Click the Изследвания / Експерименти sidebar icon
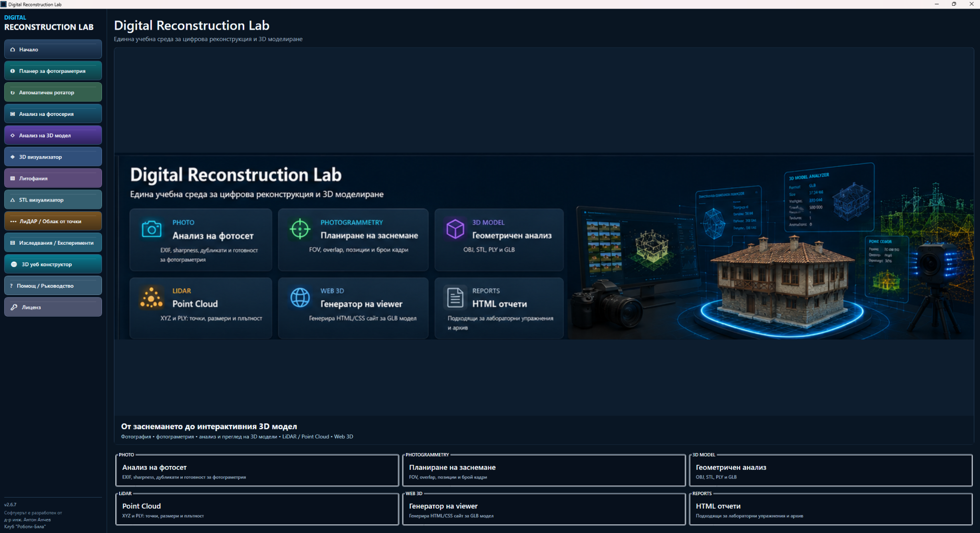 click(x=13, y=243)
